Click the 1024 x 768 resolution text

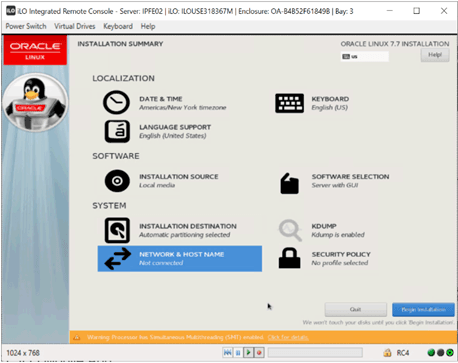(23, 353)
